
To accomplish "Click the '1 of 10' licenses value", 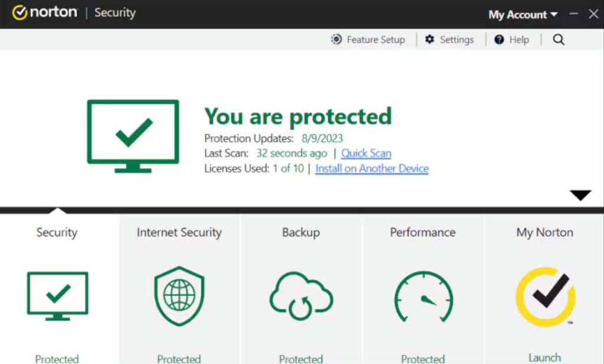I will [x=288, y=169].
